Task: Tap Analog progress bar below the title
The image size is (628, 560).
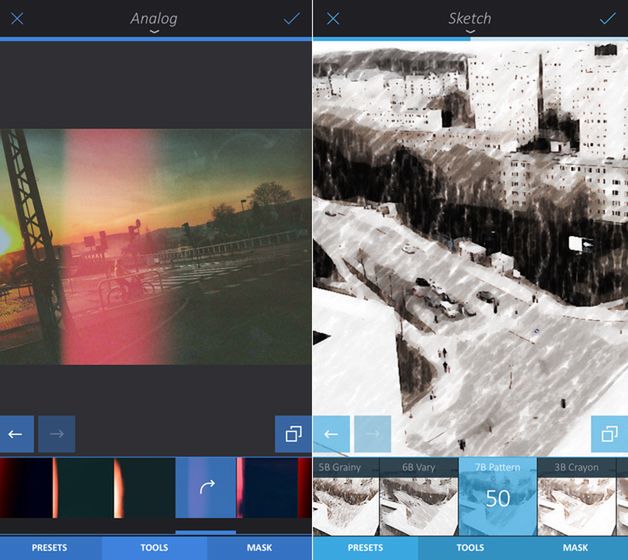Action: coord(156,39)
